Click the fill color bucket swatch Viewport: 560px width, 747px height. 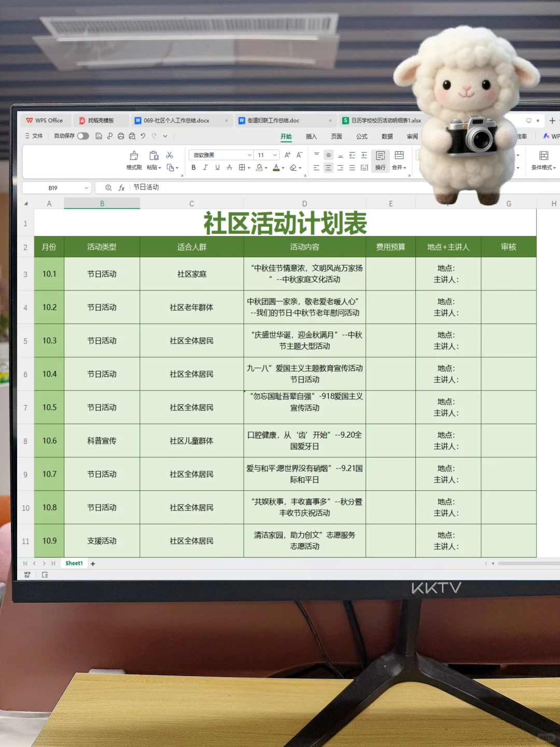259,168
